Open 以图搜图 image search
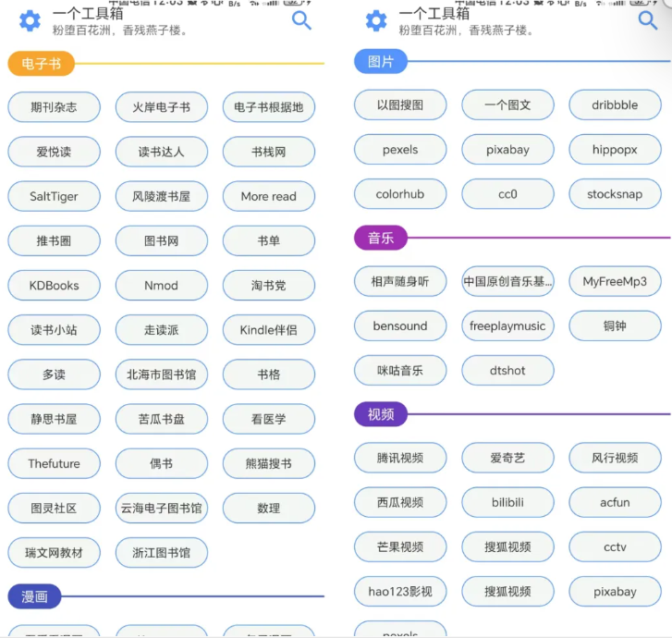The image size is (672, 638). click(x=400, y=104)
